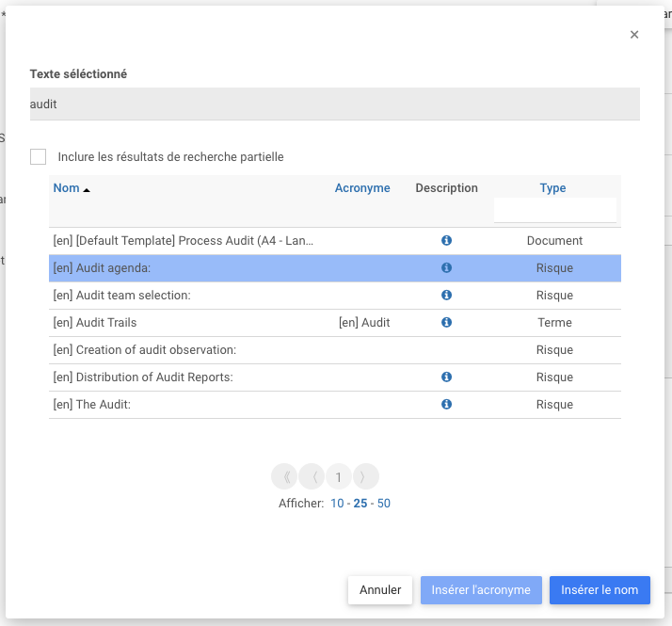Enable partial search results checkbox

pyautogui.click(x=39, y=157)
